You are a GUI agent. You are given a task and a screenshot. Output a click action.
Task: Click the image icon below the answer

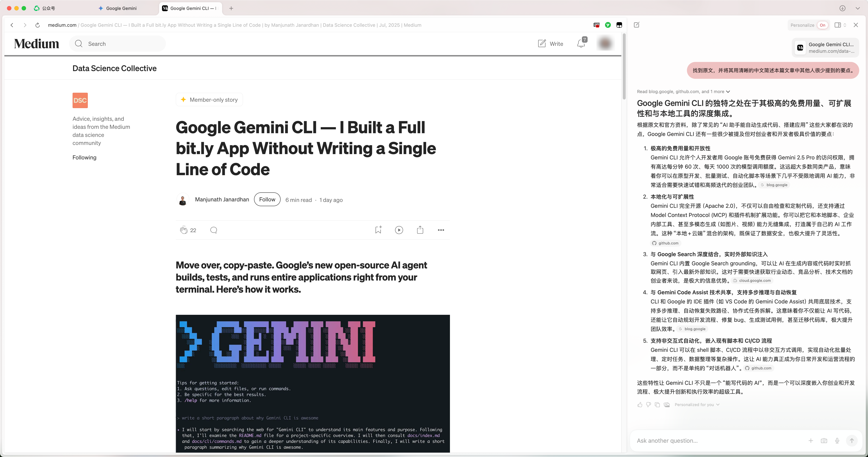click(x=667, y=404)
